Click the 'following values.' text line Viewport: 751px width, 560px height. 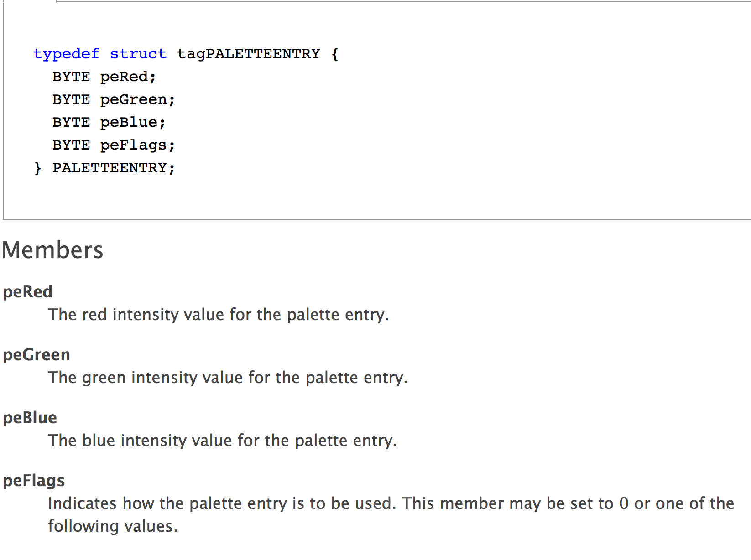click(113, 526)
